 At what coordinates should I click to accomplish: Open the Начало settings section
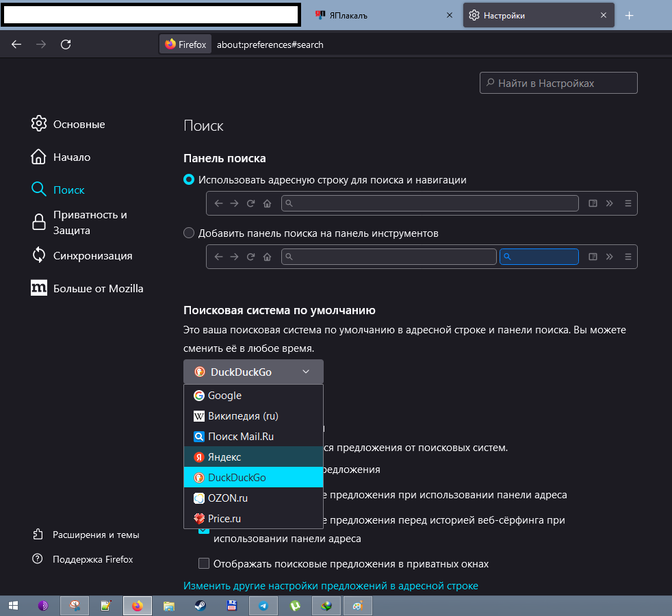pyautogui.click(x=72, y=157)
